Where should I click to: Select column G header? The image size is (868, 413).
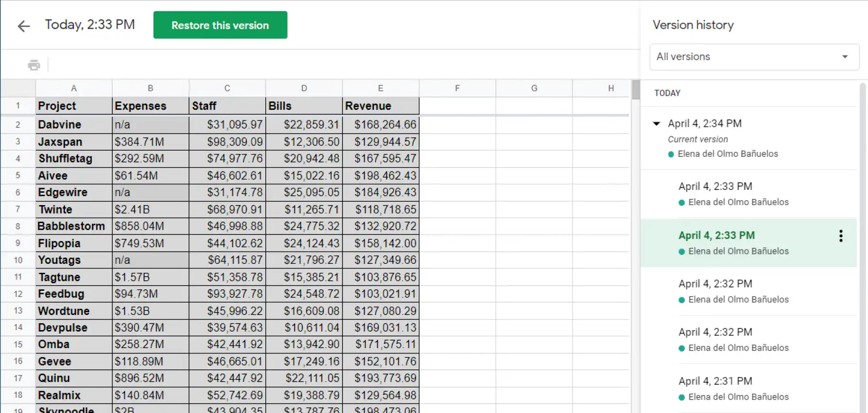pos(534,88)
